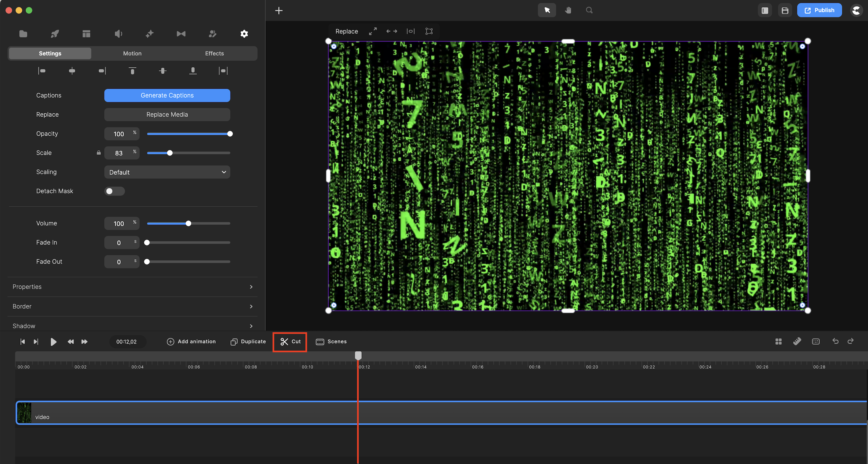This screenshot has width=868, height=464.
Task: Open the Scenes button
Action: pyautogui.click(x=331, y=341)
